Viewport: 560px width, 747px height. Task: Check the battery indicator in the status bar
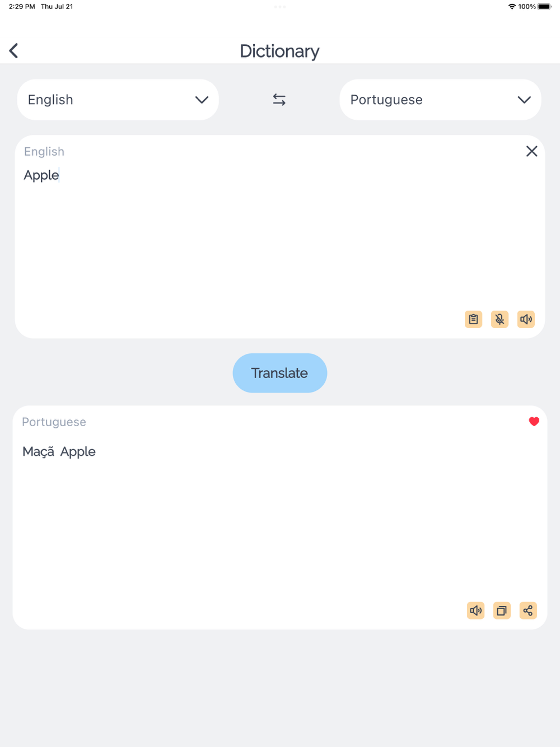point(544,7)
